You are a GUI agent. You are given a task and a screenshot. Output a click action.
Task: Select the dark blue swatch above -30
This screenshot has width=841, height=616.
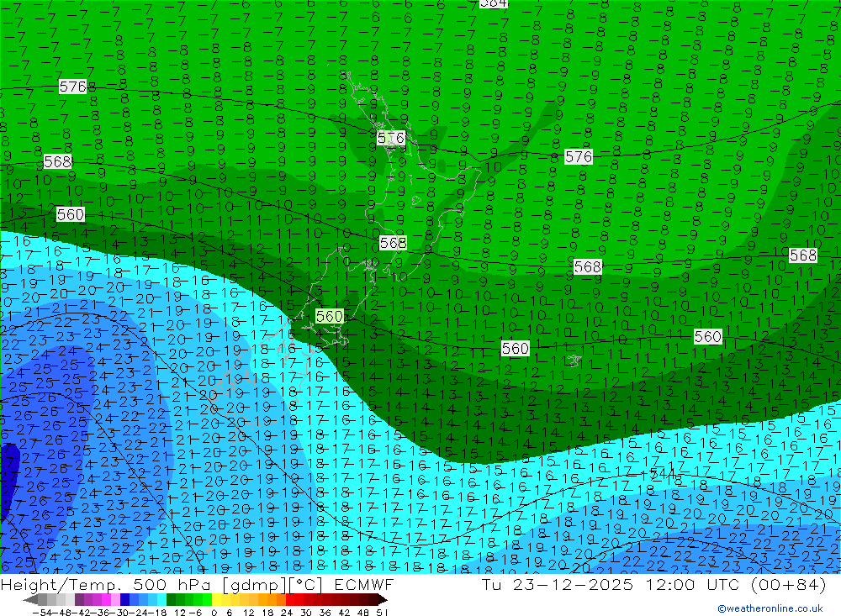[x=124, y=599]
